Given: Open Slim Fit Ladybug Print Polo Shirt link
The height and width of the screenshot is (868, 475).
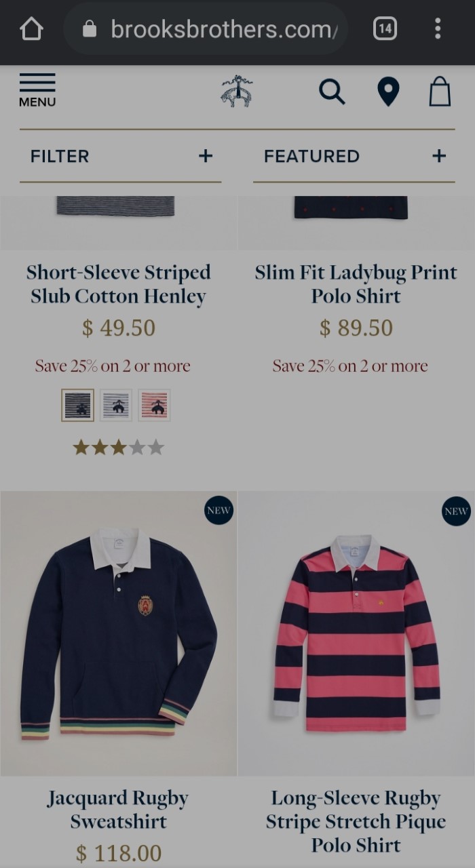Looking at the screenshot, I should click(x=356, y=284).
